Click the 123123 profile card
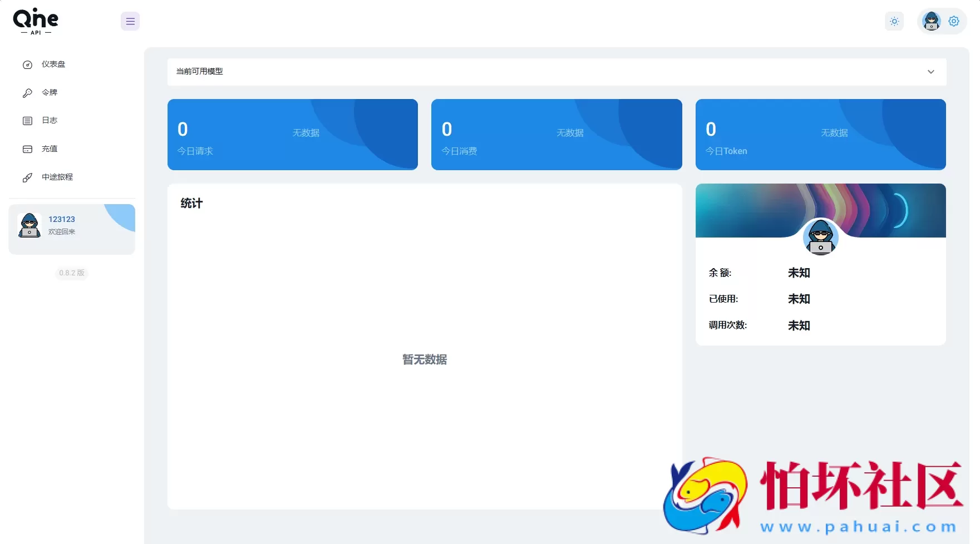980x544 pixels. 71,228
